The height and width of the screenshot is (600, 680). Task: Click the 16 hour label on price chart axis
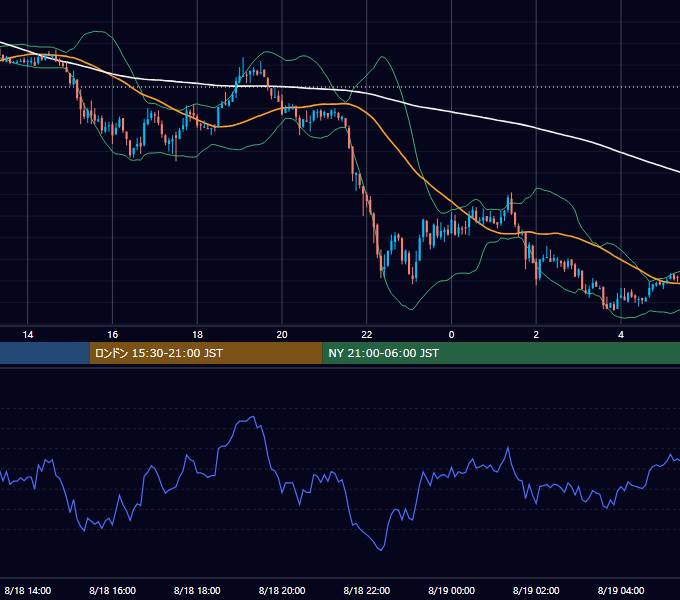pyautogui.click(x=112, y=335)
